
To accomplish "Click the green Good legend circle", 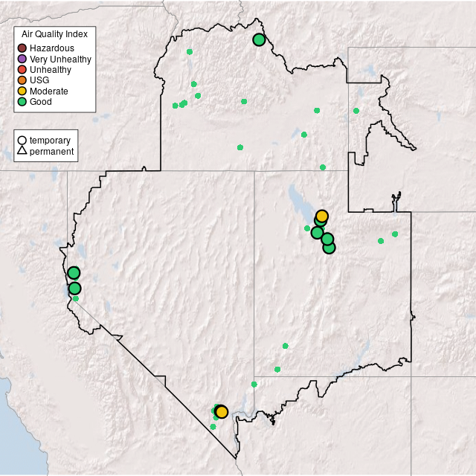I will tap(22, 102).
